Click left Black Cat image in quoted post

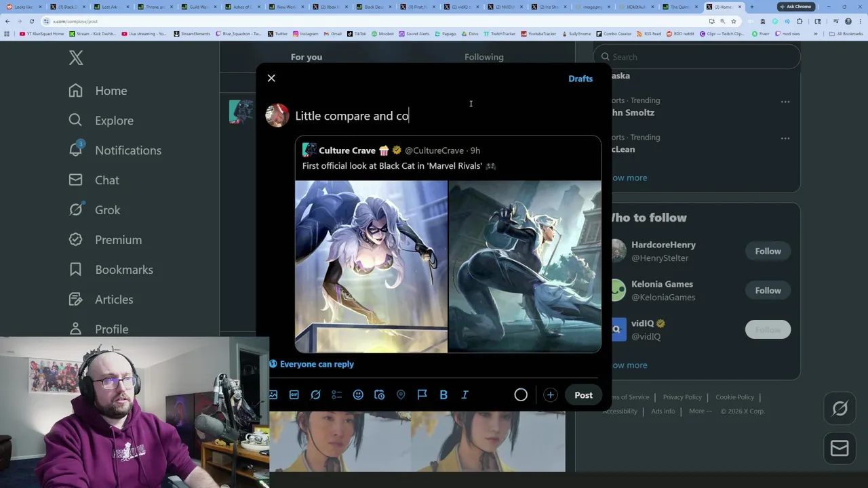(371, 266)
